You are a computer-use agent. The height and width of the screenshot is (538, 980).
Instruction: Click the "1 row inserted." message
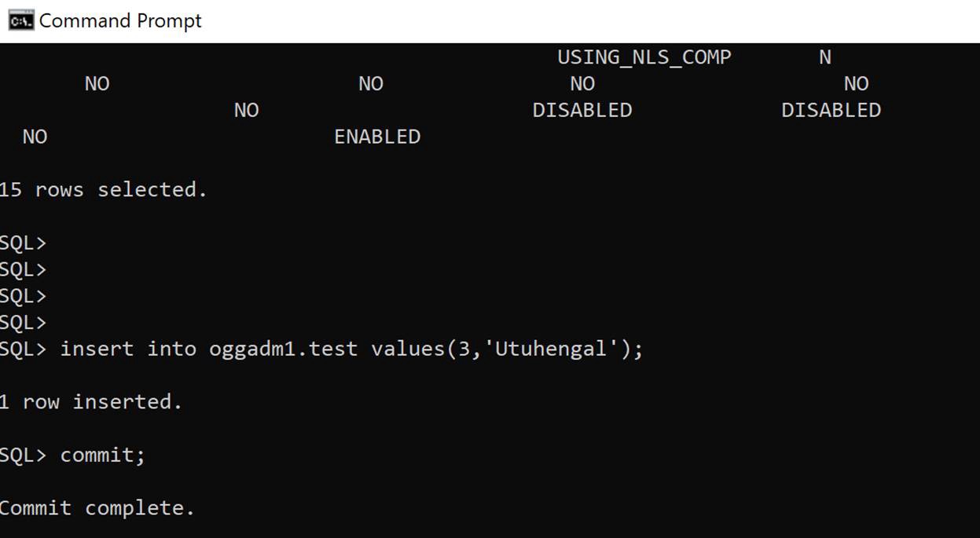pyautogui.click(x=90, y=402)
